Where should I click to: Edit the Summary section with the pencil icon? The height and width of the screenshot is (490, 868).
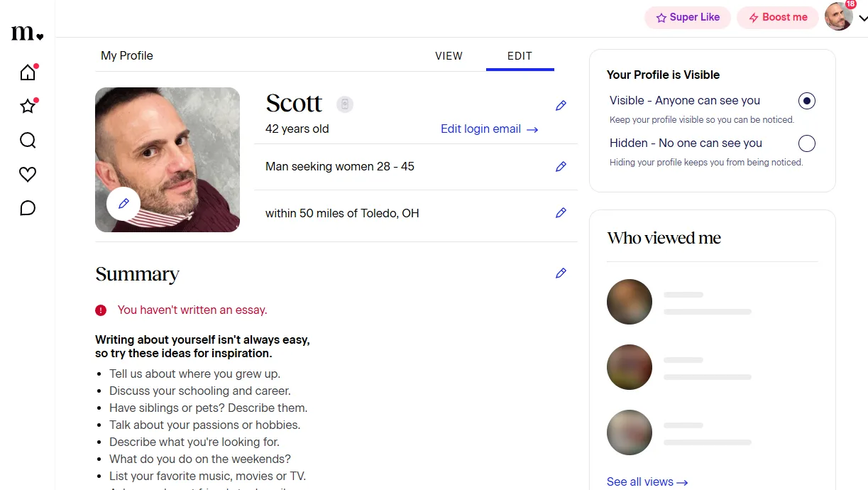[561, 273]
